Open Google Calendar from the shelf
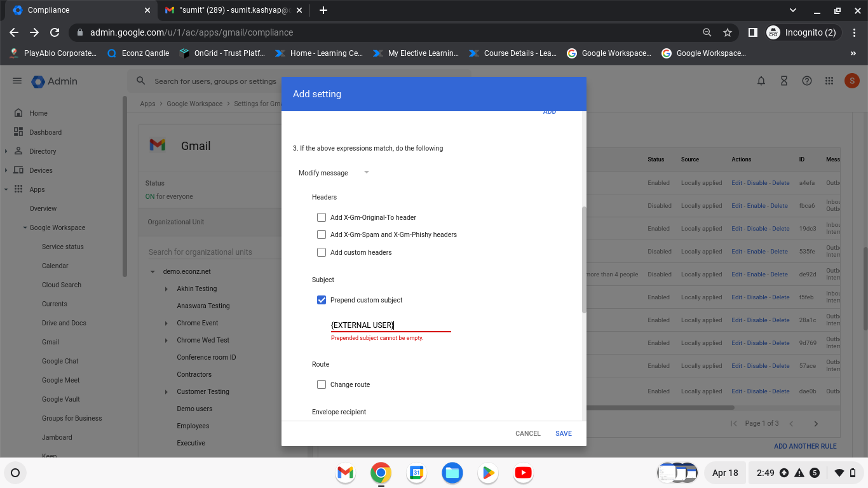The image size is (868, 488). point(416,473)
